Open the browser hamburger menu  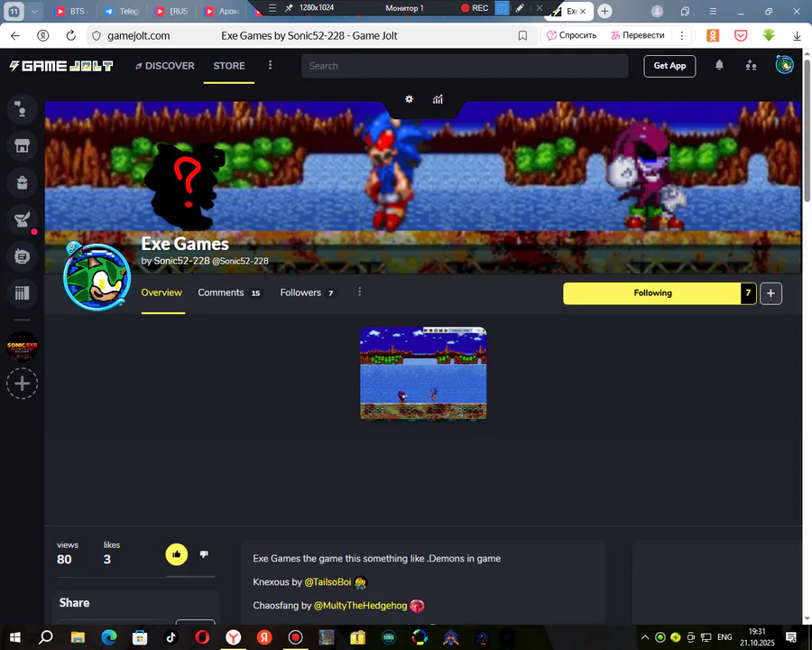[713, 11]
